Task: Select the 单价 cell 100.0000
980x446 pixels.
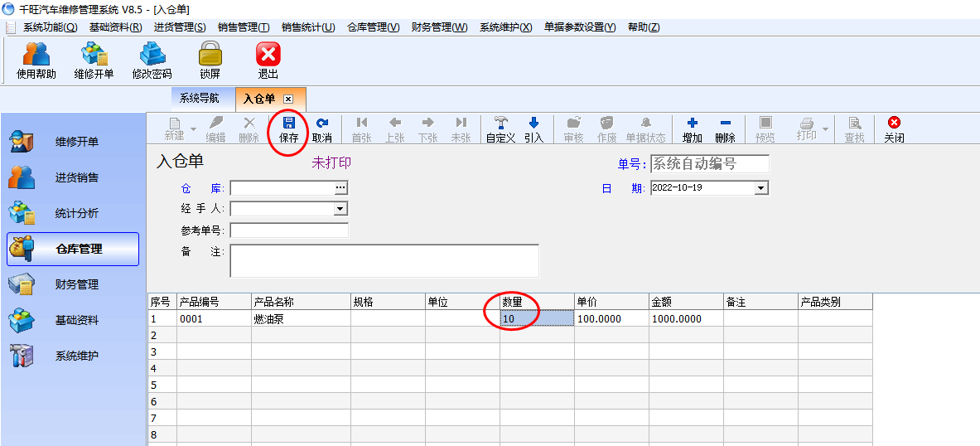Action: pyautogui.click(x=611, y=319)
